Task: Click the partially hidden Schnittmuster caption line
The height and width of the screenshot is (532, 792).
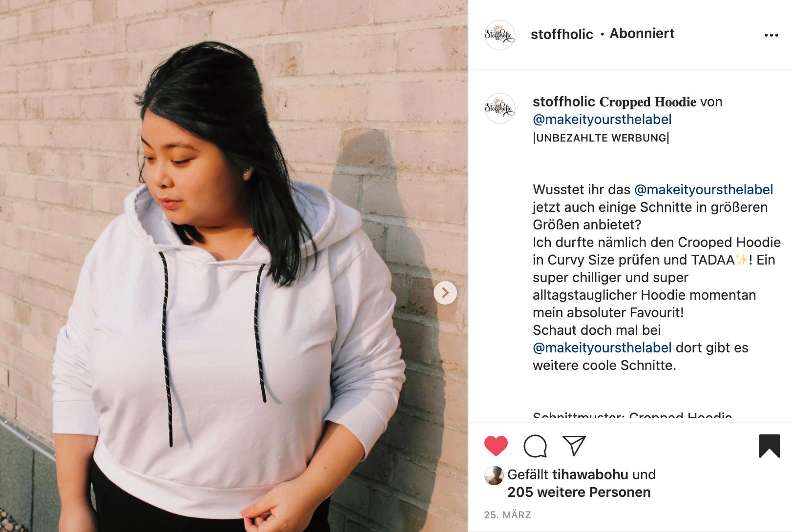Action: [x=632, y=416]
